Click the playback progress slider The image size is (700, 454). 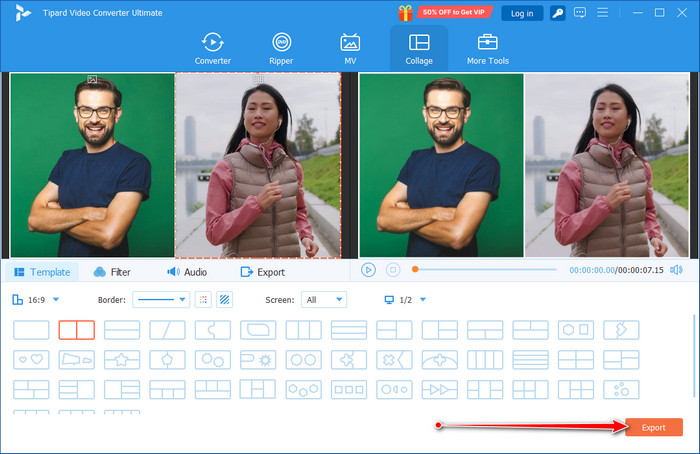[x=485, y=270]
